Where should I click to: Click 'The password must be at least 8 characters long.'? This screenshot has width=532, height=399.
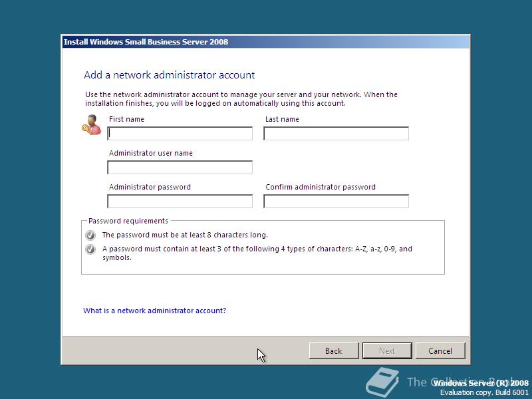click(x=185, y=235)
